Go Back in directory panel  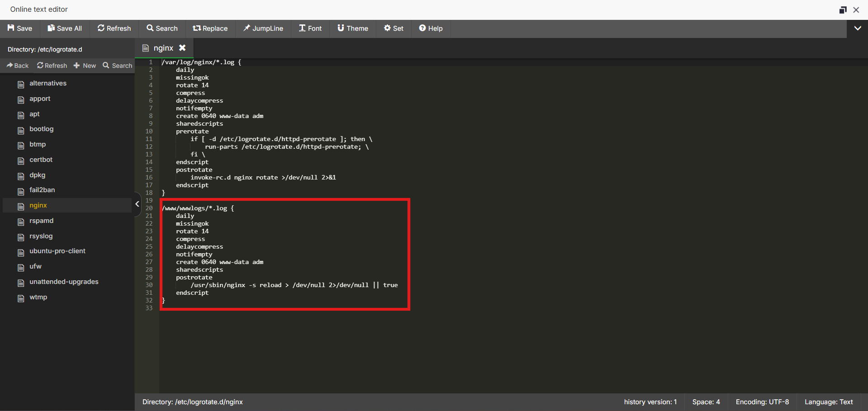coord(18,66)
